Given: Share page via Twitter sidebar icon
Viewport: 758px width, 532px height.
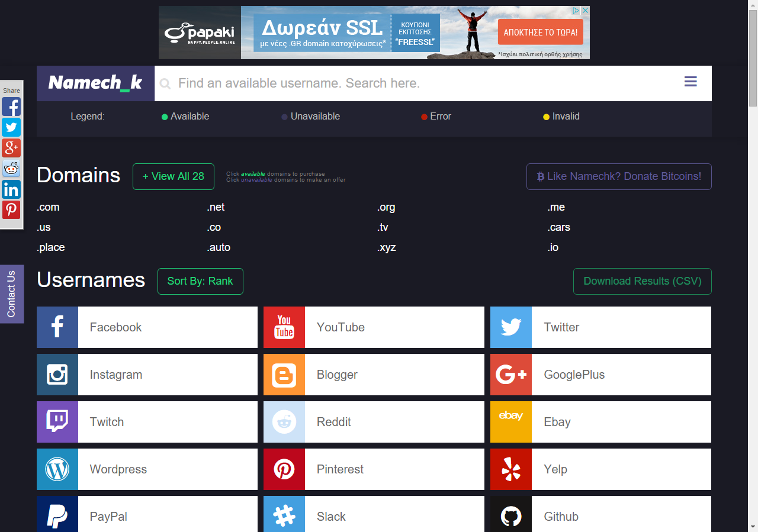Looking at the screenshot, I should [11, 127].
